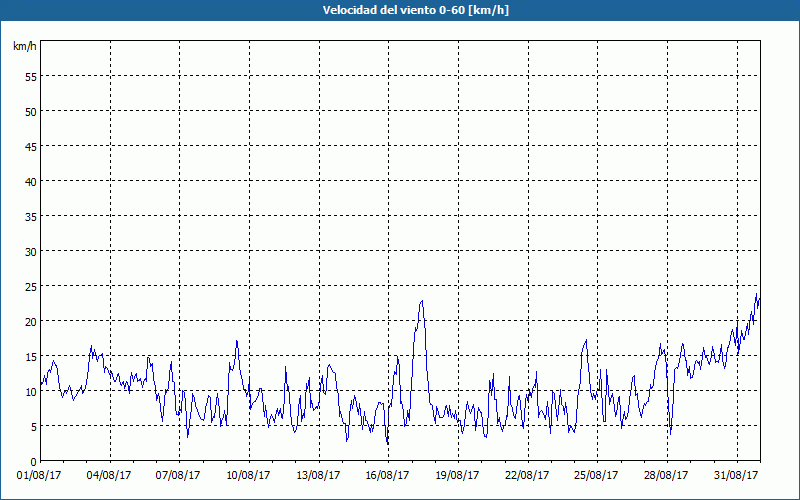Click the 04/08/17 date label
Image resolution: width=800 pixels, height=500 pixels.
point(109,476)
